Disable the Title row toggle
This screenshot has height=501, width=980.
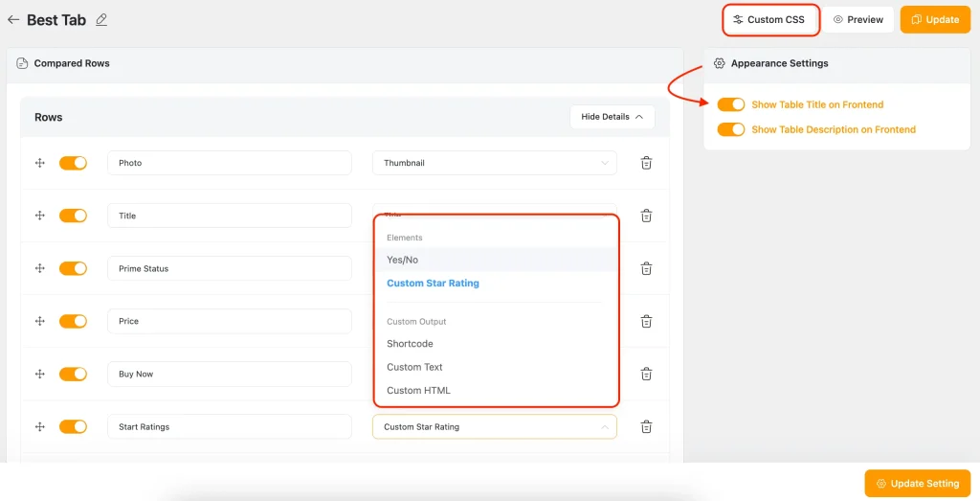point(73,216)
